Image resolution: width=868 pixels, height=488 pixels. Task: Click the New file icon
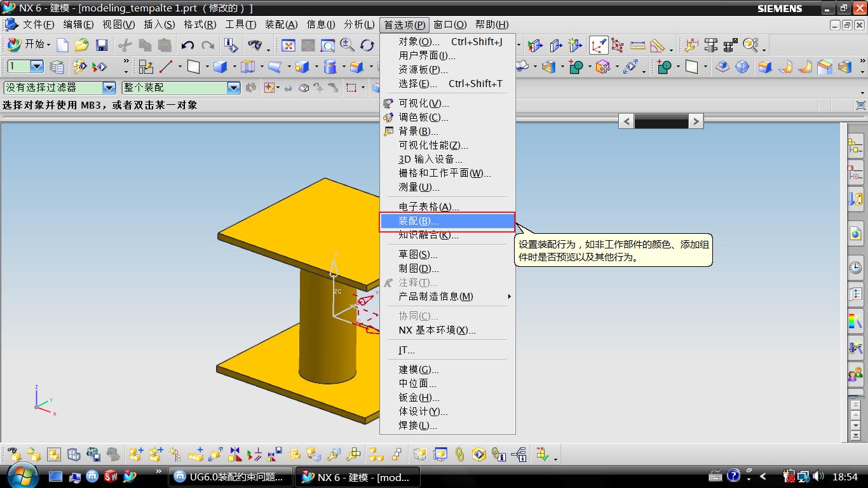(62, 45)
